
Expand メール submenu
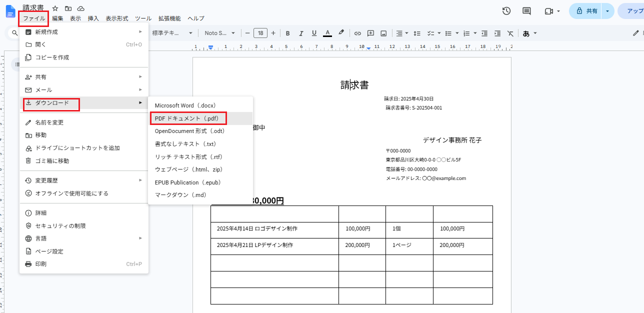tap(84, 90)
